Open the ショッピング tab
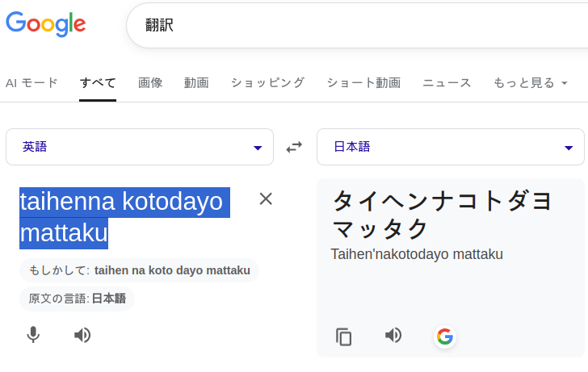 pos(267,82)
